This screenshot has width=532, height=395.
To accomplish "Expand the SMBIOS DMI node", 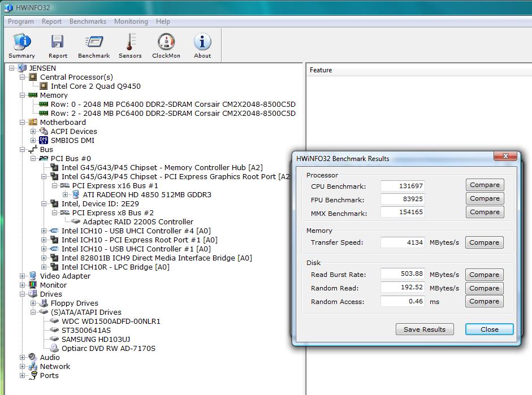I will tap(33, 140).
